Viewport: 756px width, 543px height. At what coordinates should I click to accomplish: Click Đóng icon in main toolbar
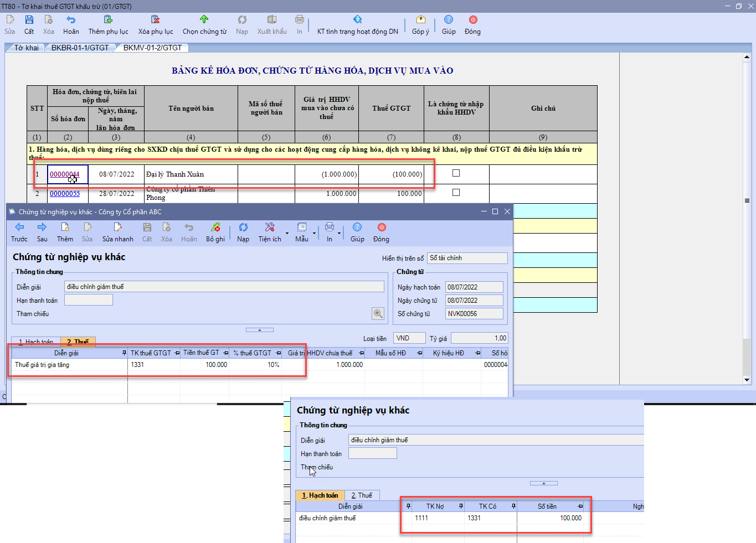point(473,20)
